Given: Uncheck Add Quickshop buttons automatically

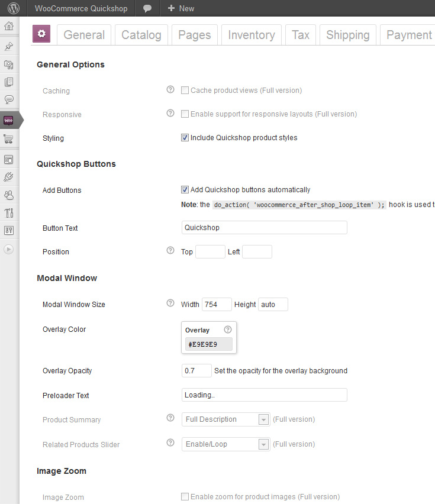Looking at the screenshot, I should pyautogui.click(x=185, y=190).
